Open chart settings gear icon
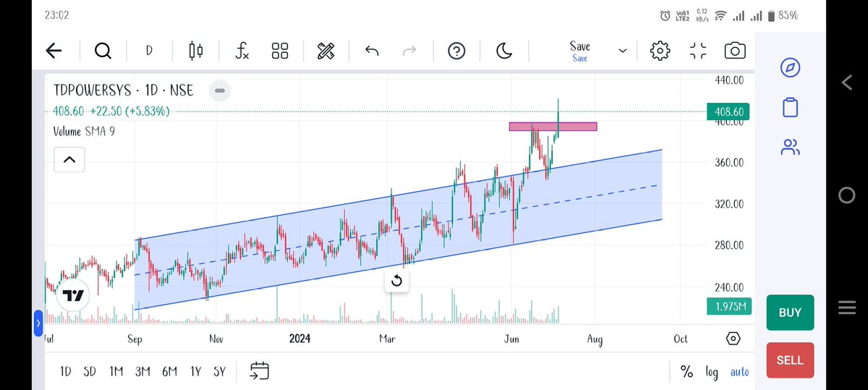This screenshot has width=868, height=390. pos(660,51)
